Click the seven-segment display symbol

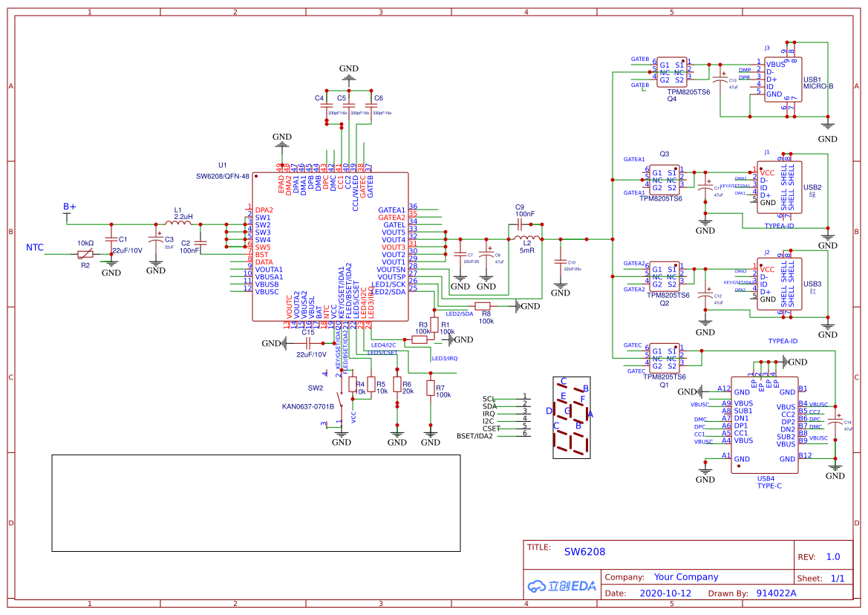[572, 418]
